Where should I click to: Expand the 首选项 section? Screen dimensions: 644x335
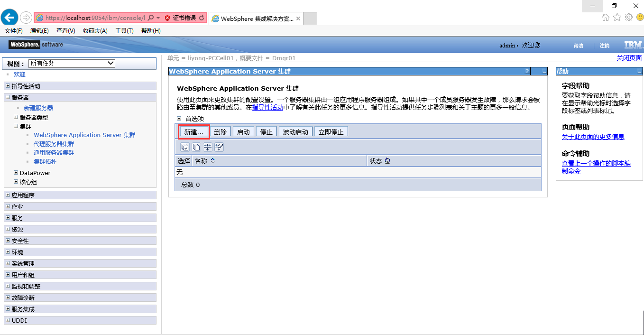(x=179, y=119)
